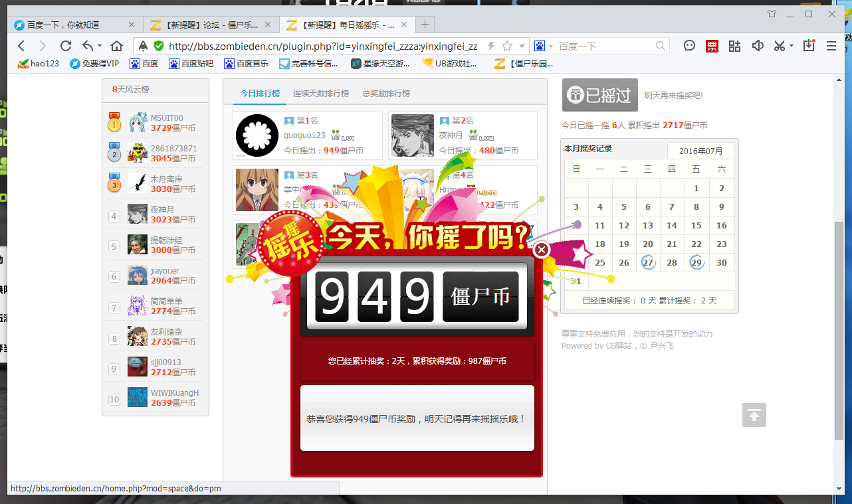
Task: Open MSUIT00 user in 风云榜
Action: [x=167, y=118]
